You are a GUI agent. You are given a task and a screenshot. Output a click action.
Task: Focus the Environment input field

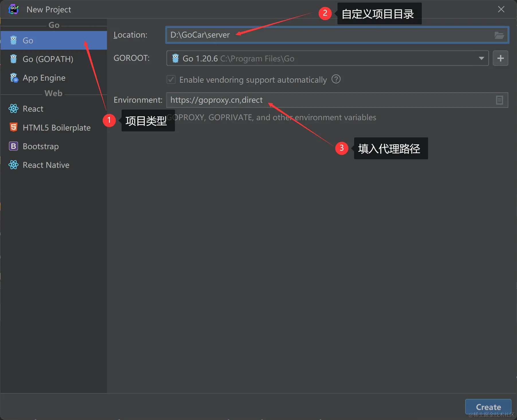(337, 100)
